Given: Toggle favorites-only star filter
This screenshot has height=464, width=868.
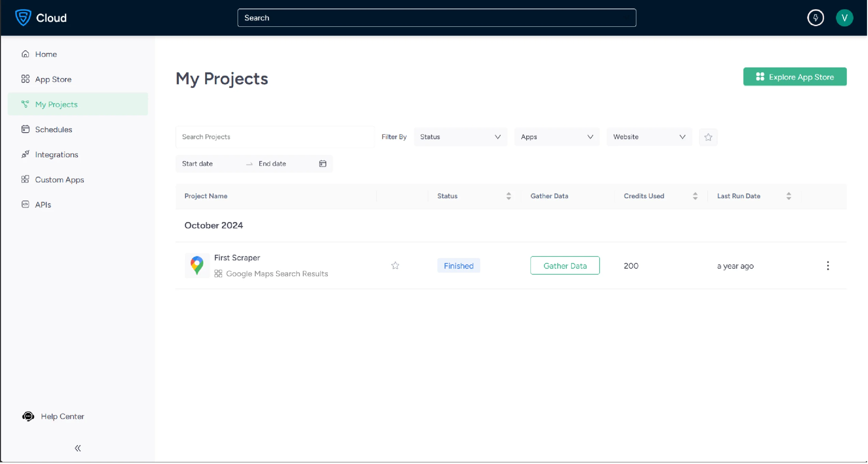Looking at the screenshot, I should tap(708, 137).
